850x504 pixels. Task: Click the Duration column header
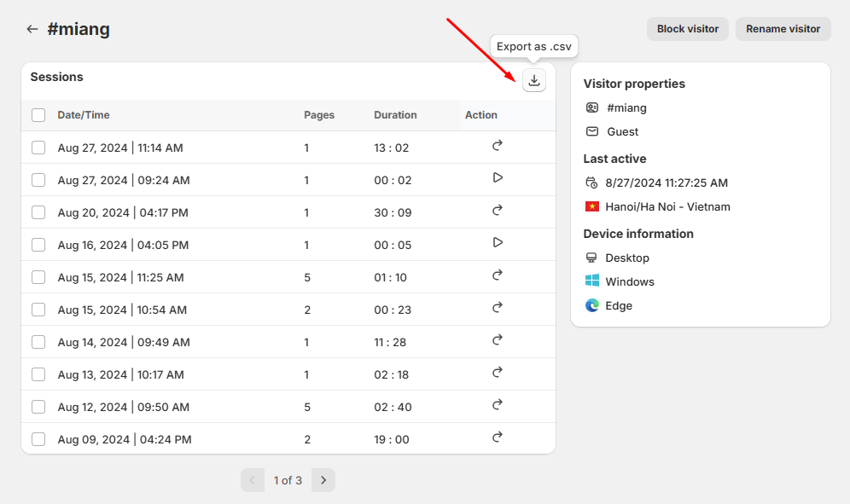395,115
